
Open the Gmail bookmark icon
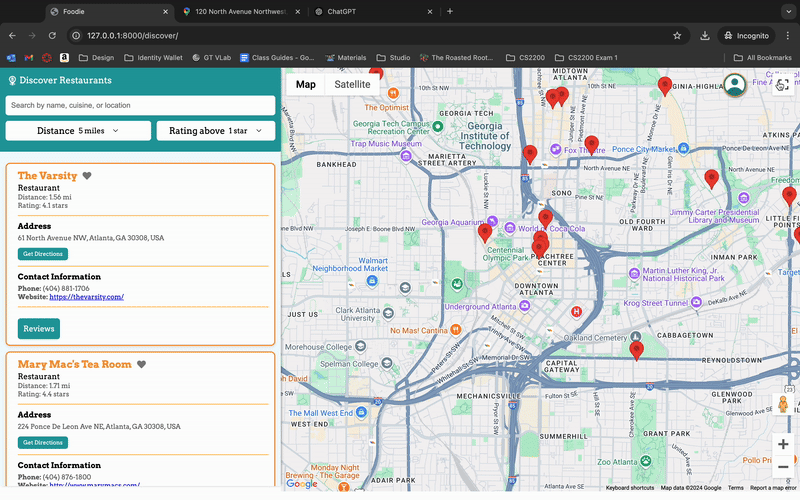tap(29, 58)
